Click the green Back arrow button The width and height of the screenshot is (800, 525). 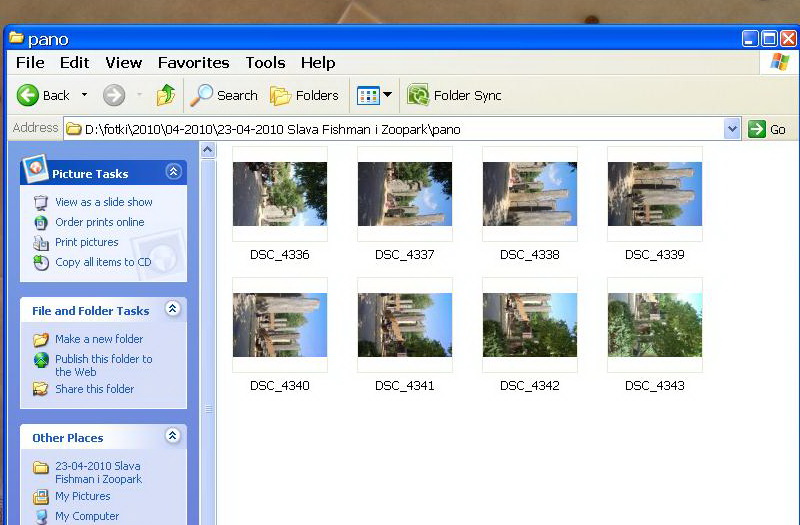[28, 95]
